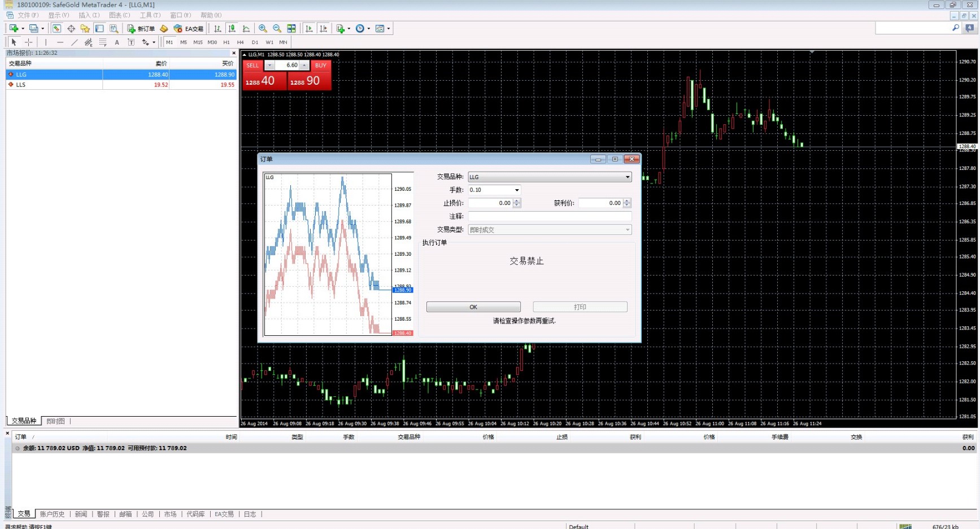Click BUY in one-click trading panel
This screenshot has width=980, height=529.
click(321, 65)
